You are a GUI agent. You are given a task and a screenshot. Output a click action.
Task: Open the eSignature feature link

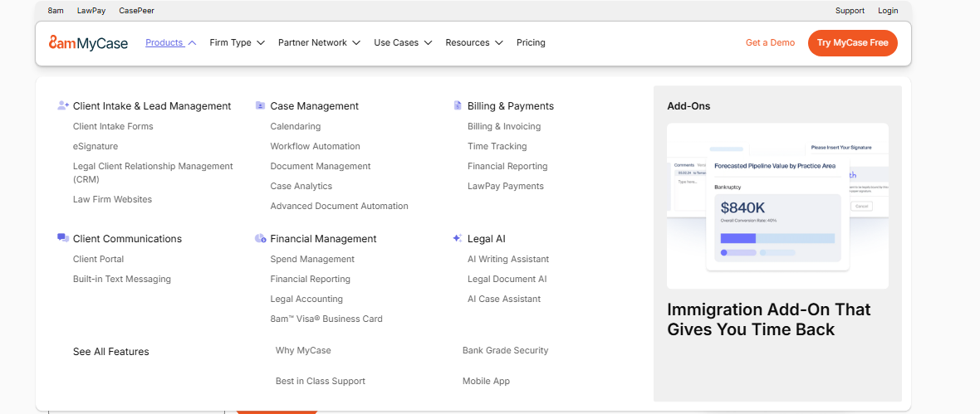coord(96,146)
